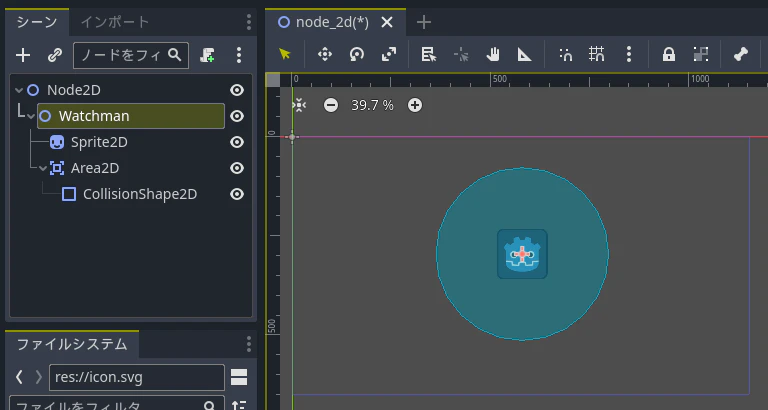Open the skeleton bone options icon
The image size is (768, 410).
pyautogui.click(x=741, y=54)
